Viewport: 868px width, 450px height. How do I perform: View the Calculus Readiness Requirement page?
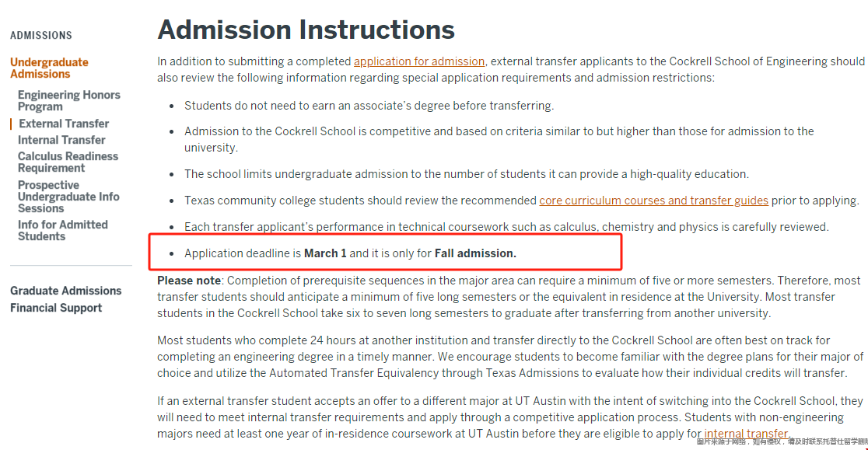[x=67, y=162]
